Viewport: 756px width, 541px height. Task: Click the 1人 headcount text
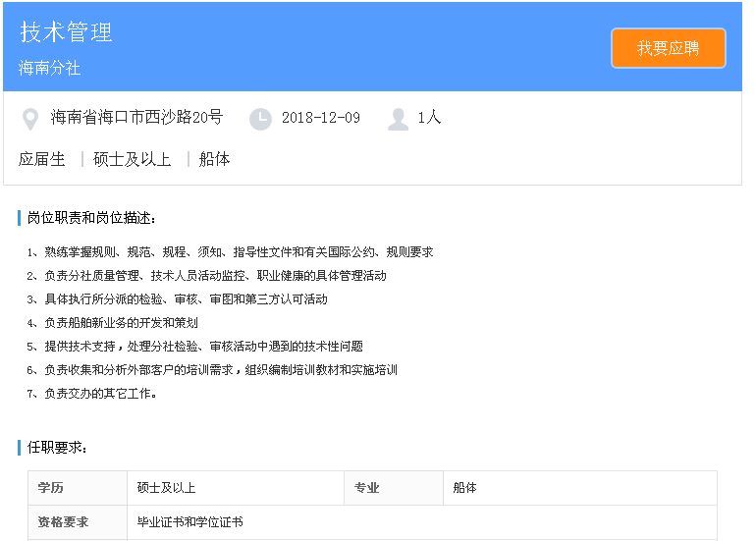tap(429, 117)
